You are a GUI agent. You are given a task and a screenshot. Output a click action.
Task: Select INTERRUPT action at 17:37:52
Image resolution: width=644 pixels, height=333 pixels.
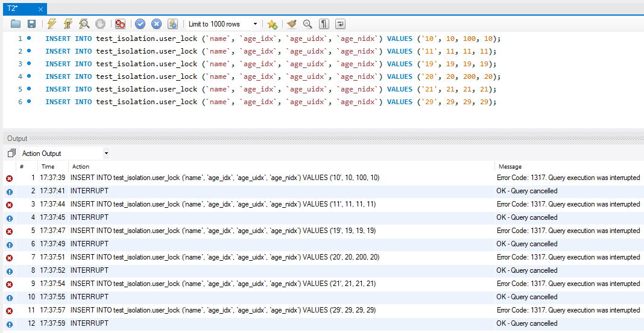point(89,270)
